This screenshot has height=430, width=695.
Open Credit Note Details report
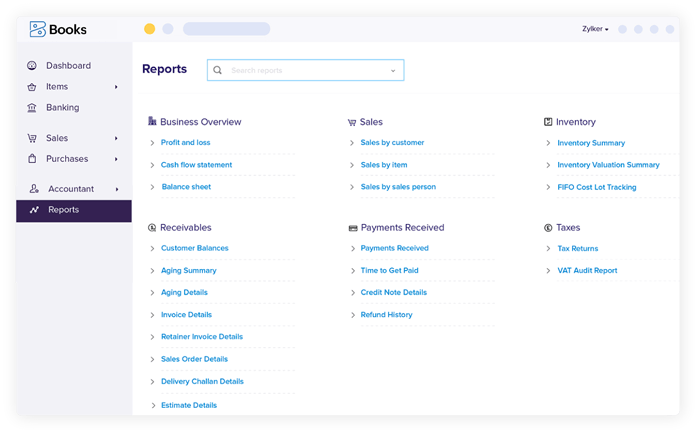click(394, 292)
